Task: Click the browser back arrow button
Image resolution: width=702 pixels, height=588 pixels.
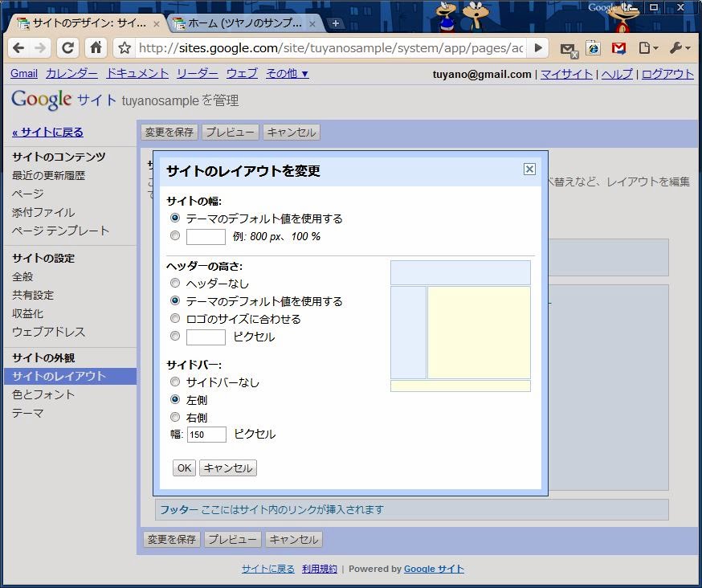Action: click(19, 48)
